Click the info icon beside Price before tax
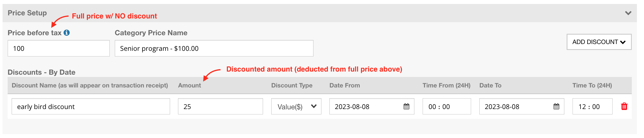Image resolution: width=644 pixels, height=138 pixels. 67,33
